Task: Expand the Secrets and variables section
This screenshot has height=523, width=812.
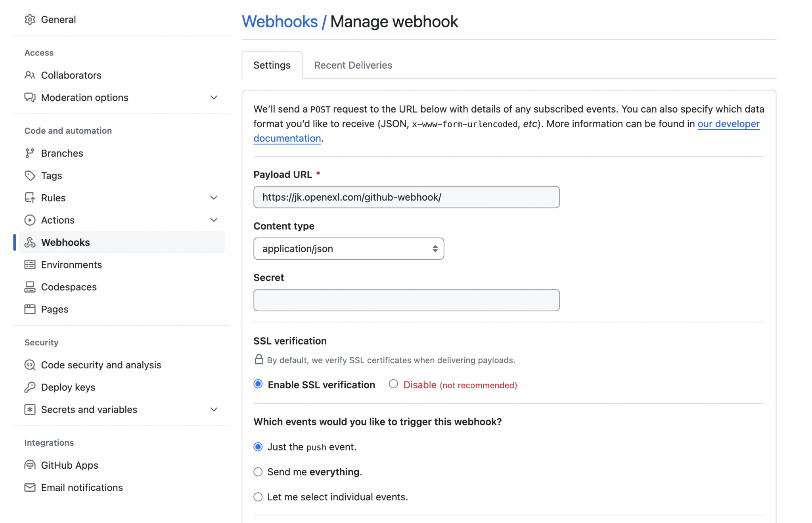Action: (214, 410)
